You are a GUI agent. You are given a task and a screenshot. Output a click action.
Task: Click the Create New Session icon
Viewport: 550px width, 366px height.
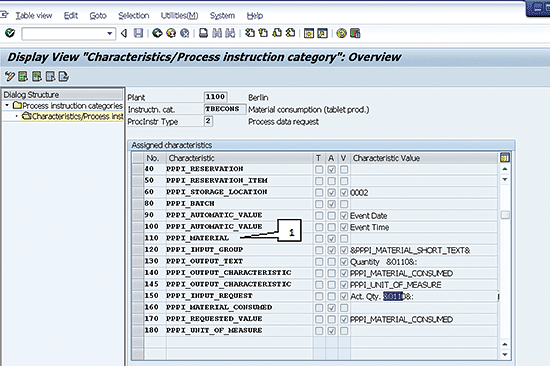pyautogui.click(x=309, y=33)
